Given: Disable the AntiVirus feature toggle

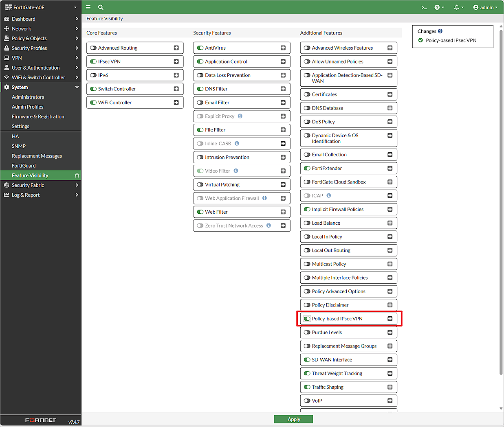Looking at the screenshot, I should point(200,48).
